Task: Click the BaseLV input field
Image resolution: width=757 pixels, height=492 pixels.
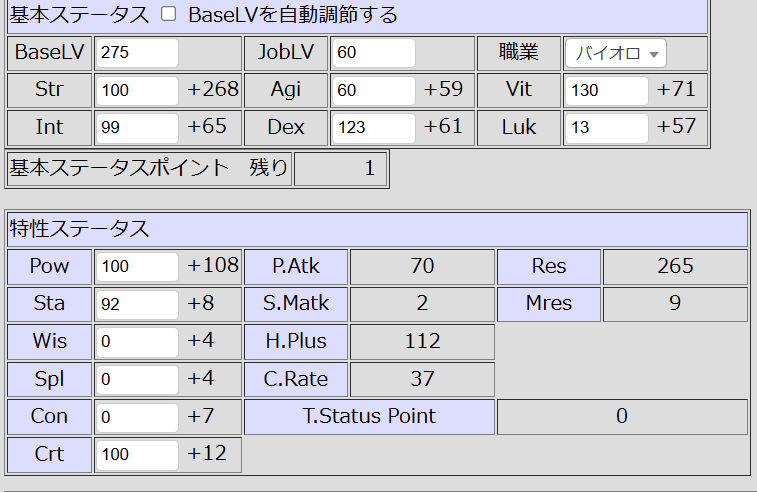Action: pos(136,54)
